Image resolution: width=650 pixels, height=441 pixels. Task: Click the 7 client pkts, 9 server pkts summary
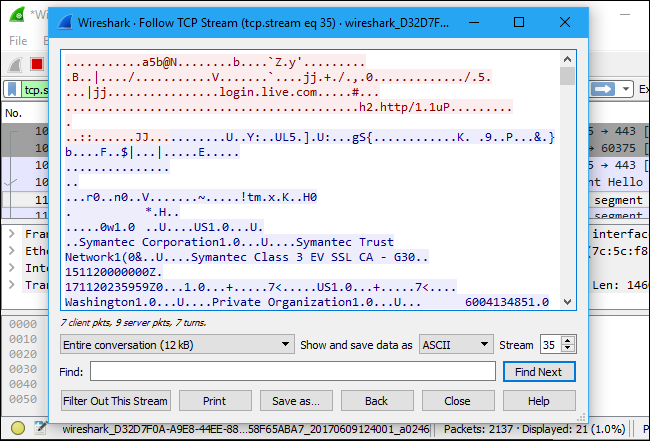click(x=133, y=322)
